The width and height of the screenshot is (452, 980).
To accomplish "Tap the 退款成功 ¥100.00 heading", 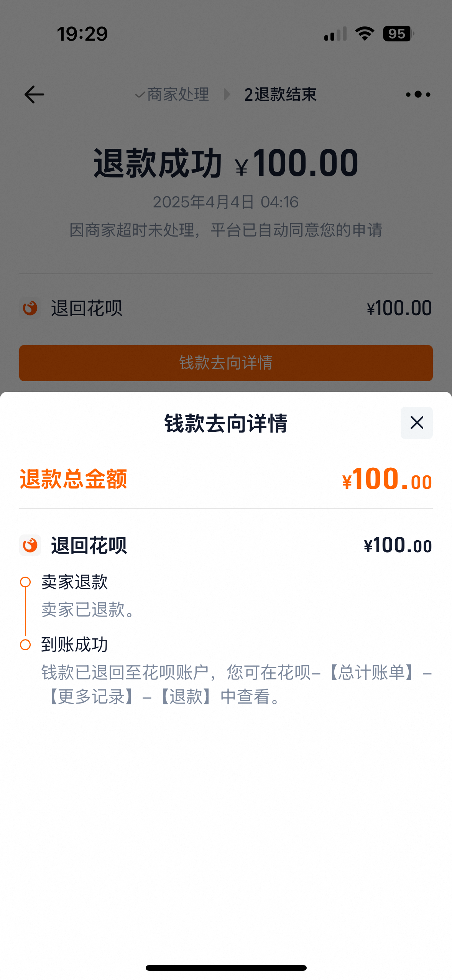I will click(x=226, y=164).
